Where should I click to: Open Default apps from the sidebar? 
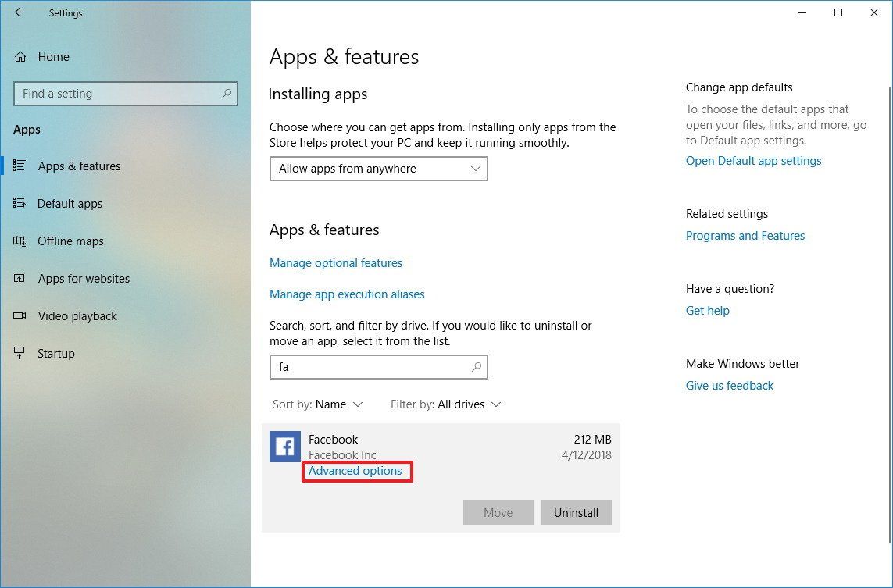pyautogui.click(x=69, y=203)
